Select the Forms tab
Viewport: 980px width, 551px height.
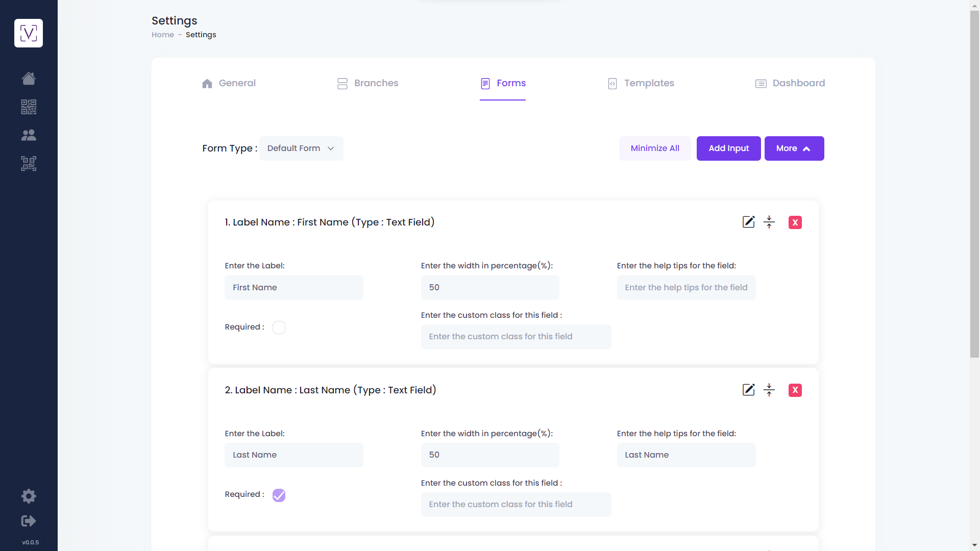[503, 83]
